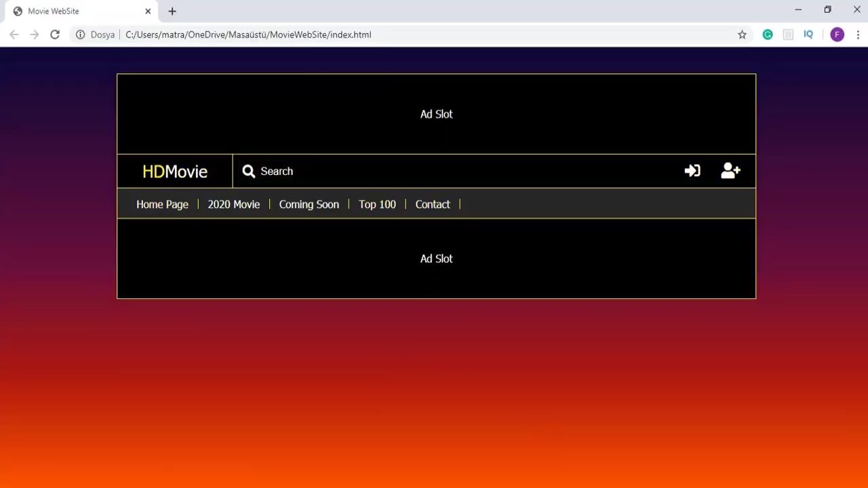Open the Chrome three-dot menu

coord(858,35)
